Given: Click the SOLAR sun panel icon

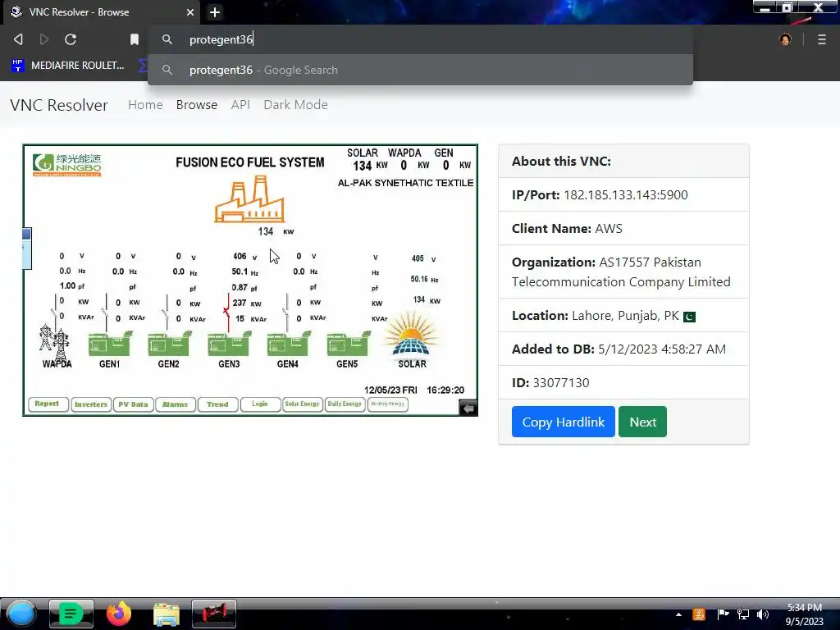Looking at the screenshot, I should pos(412,335).
